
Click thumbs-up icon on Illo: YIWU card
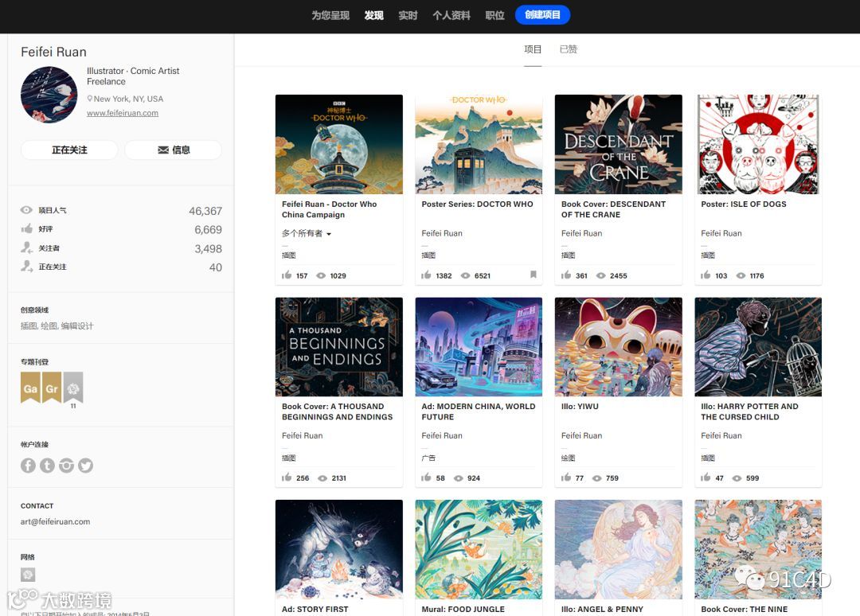coord(566,478)
